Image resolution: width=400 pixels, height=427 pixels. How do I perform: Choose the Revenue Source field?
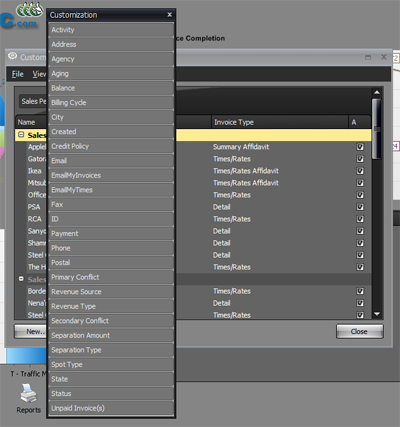[x=111, y=292]
